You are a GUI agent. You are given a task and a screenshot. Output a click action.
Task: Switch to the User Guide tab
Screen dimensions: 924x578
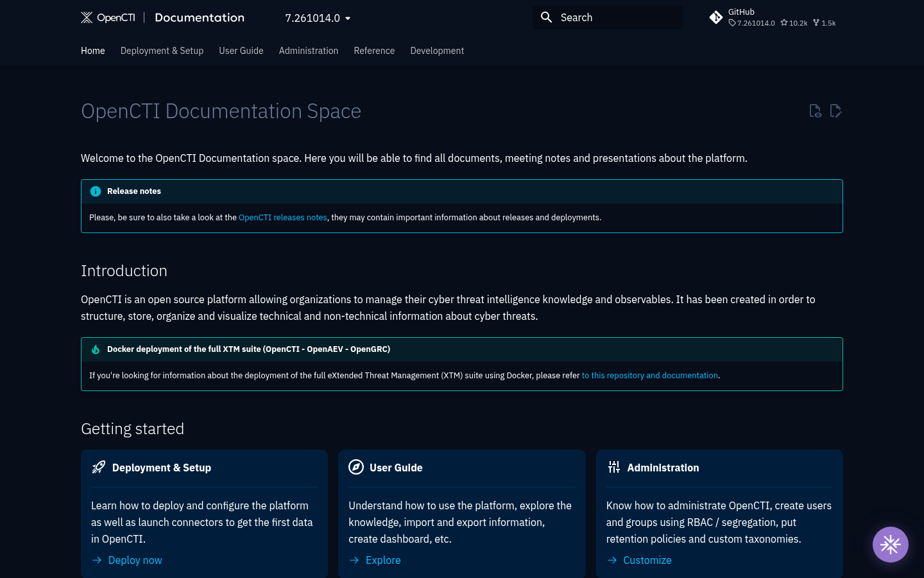click(x=241, y=51)
